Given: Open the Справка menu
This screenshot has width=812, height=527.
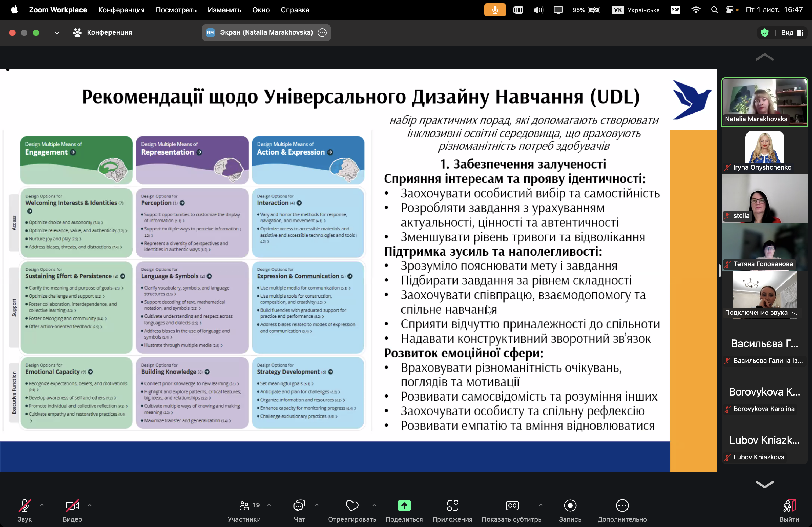Looking at the screenshot, I should [x=295, y=10].
